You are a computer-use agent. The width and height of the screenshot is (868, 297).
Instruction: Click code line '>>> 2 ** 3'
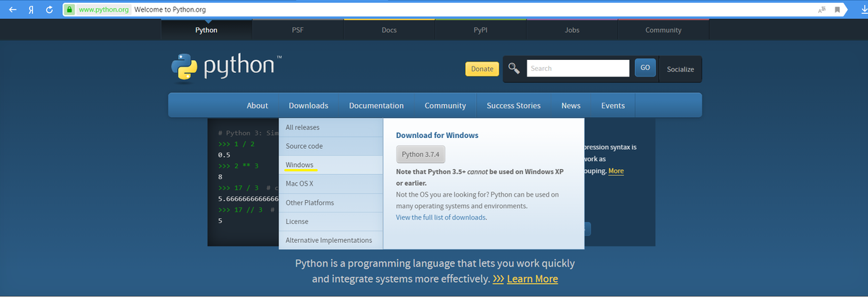[238, 166]
